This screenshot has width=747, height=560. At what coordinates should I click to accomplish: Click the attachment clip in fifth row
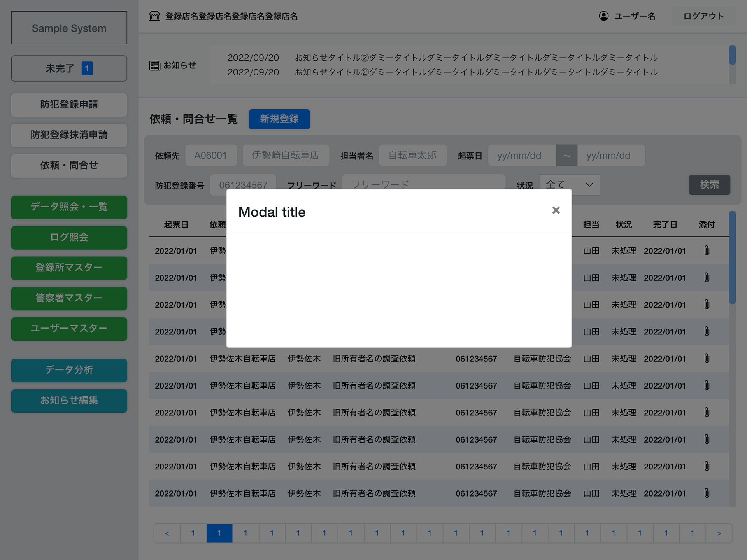click(x=707, y=359)
